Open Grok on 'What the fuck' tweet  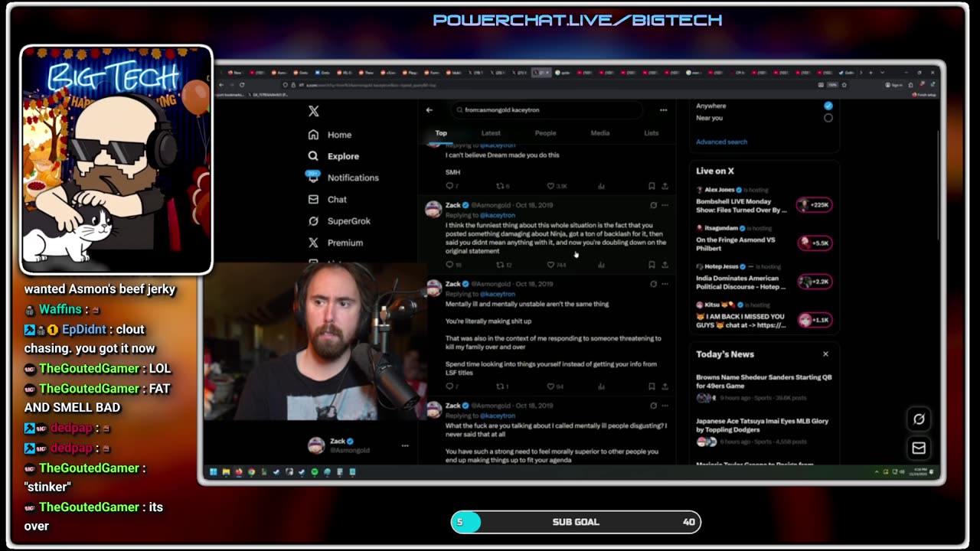coord(653,406)
